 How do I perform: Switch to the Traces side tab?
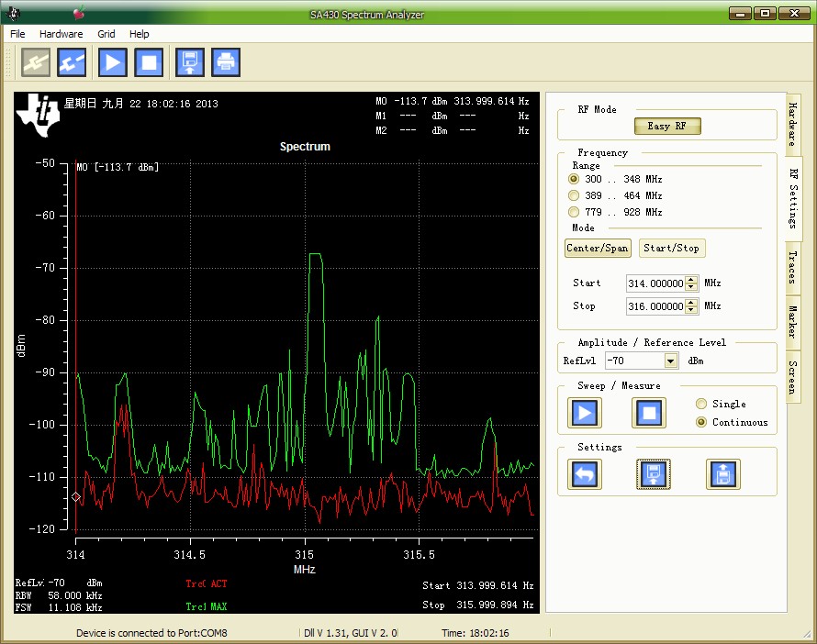791,268
